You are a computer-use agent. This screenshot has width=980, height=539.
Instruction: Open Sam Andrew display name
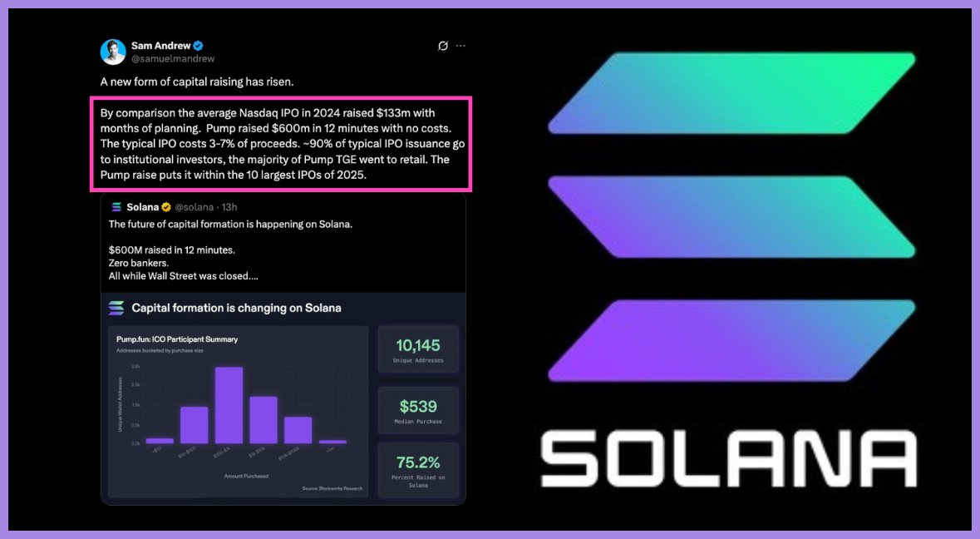click(160, 46)
